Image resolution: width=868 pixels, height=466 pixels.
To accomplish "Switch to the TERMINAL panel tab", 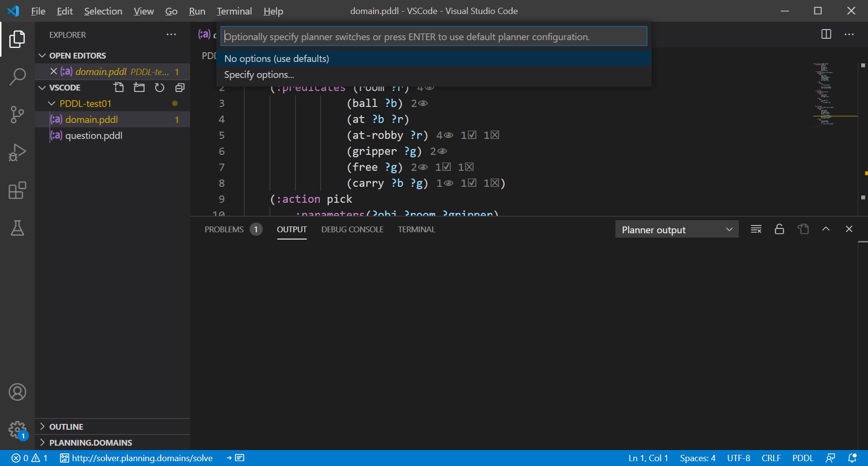I will tap(417, 229).
